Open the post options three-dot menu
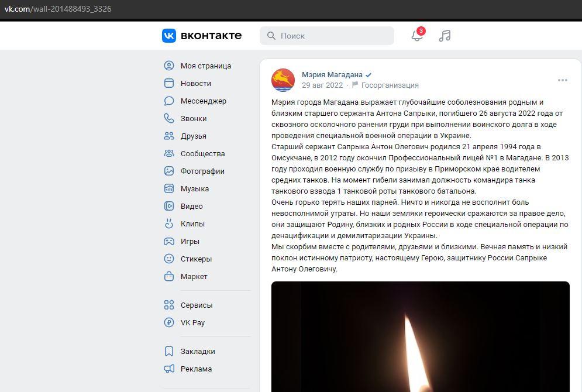 (x=562, y=80)
